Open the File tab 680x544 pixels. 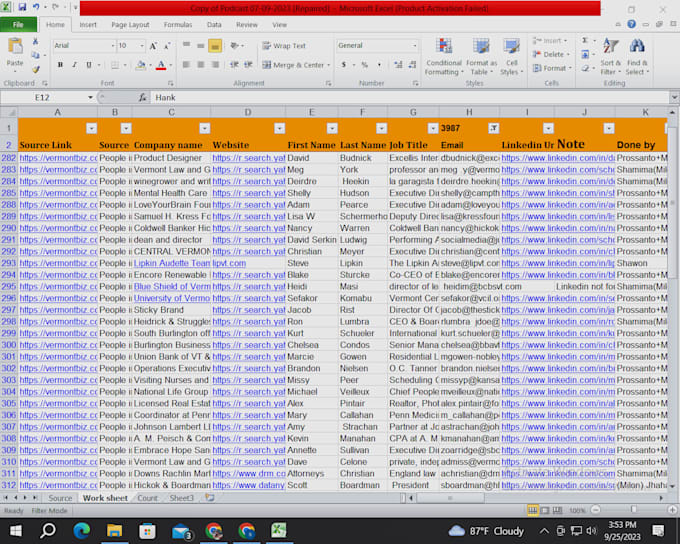(x=18, y=25)
